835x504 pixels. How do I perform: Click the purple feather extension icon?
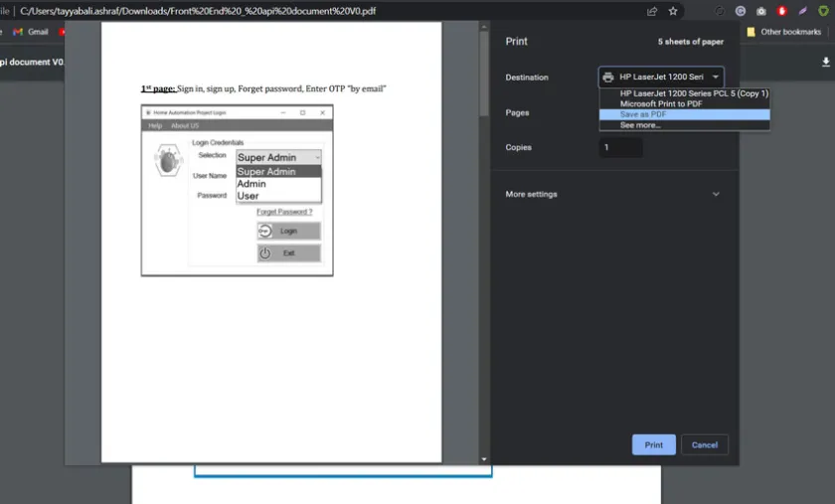(x=802, y=11)
